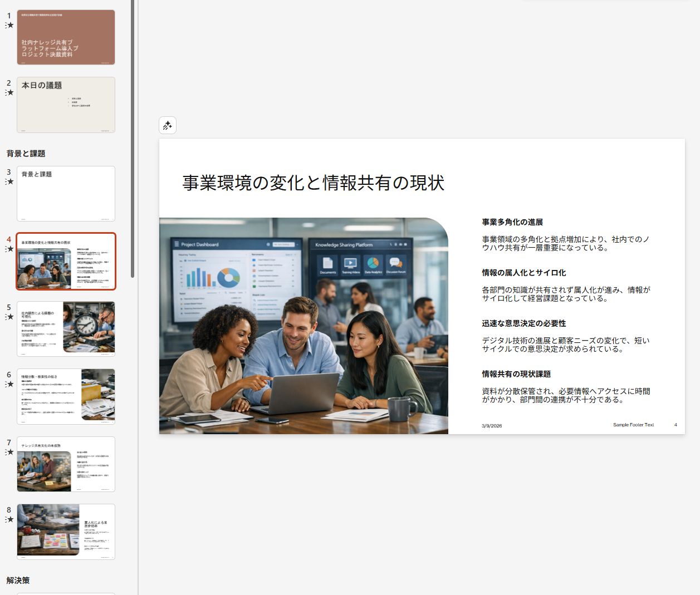Click the 事業多角化の進展 heading text
This screenshot has height=595, width=700.
click(x=512, y=222)
